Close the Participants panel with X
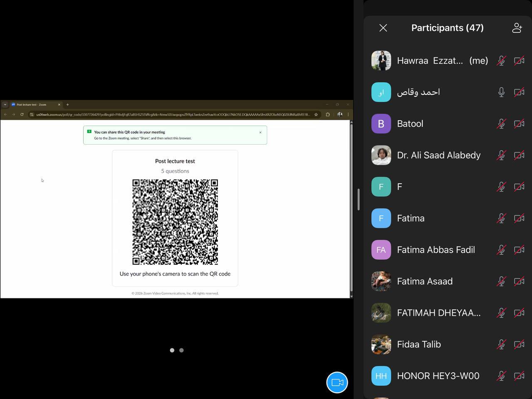 pyautogui.click(x=383, y=28)
